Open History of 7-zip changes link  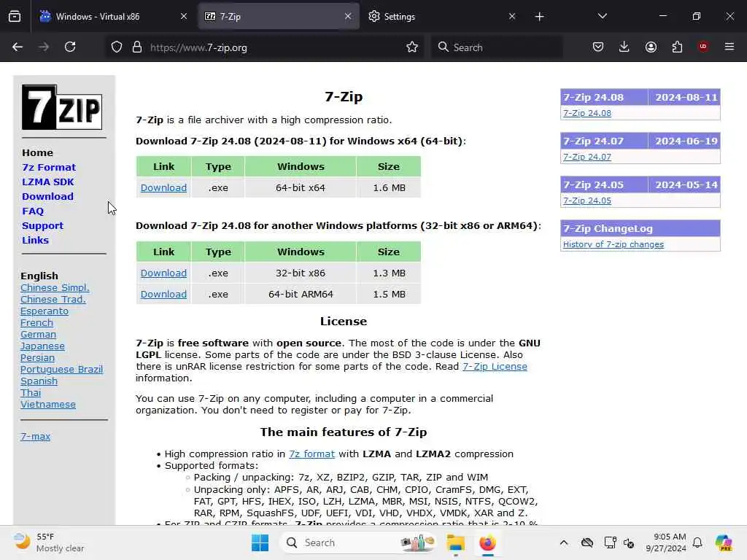point(613,244)
